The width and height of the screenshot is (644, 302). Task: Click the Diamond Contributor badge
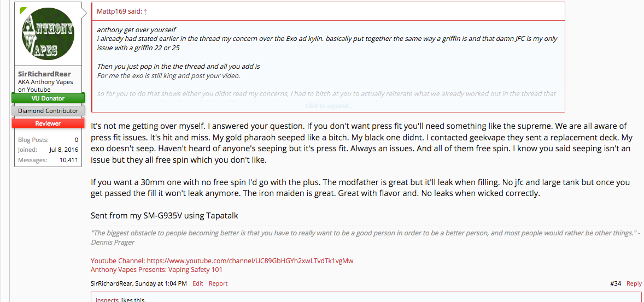pos(48,111)
